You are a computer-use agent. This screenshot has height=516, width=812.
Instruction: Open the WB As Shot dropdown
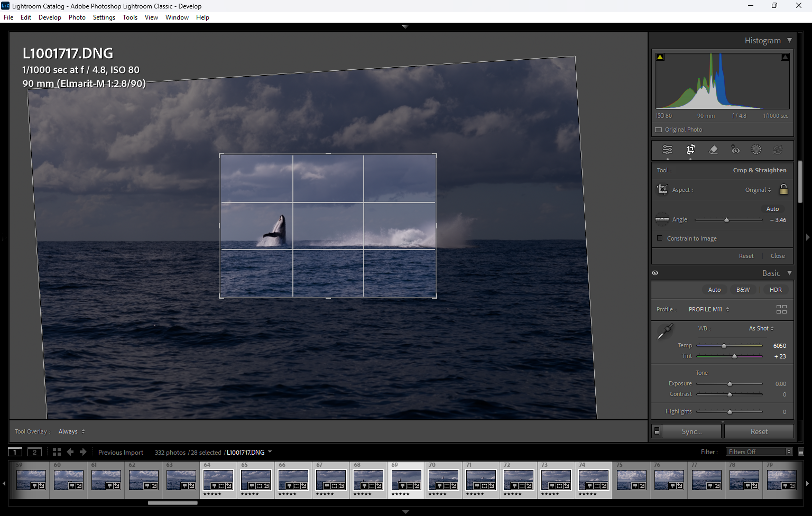coord(761,328)
